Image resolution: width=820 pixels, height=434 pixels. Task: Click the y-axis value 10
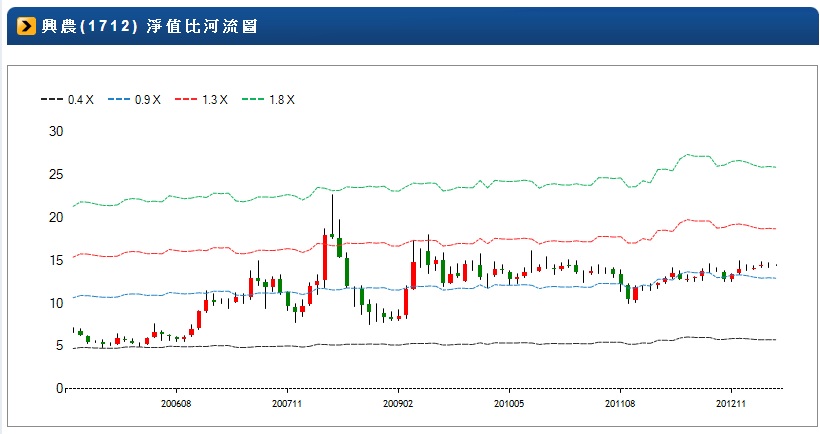[x=56, y=303]
